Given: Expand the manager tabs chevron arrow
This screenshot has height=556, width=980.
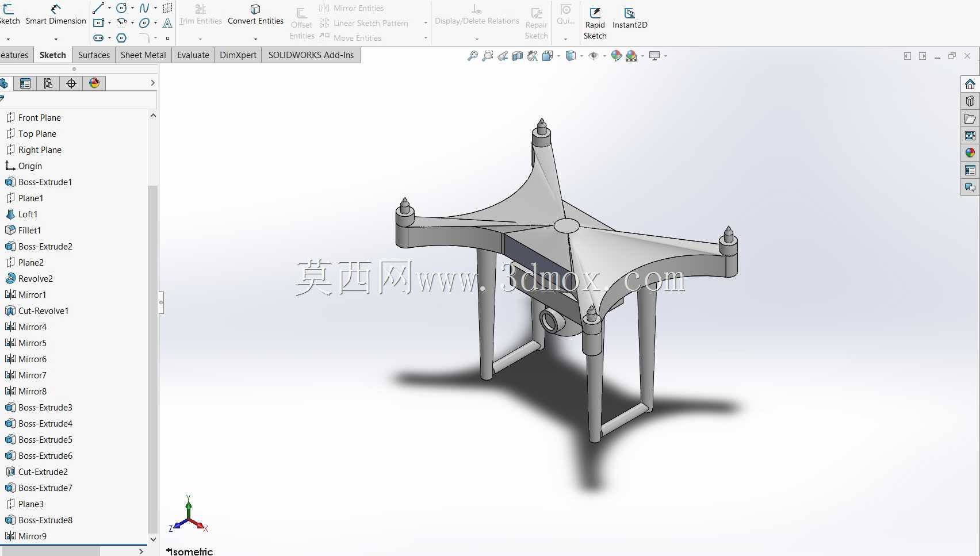Looking at the screenshot, I should [152, 83].
